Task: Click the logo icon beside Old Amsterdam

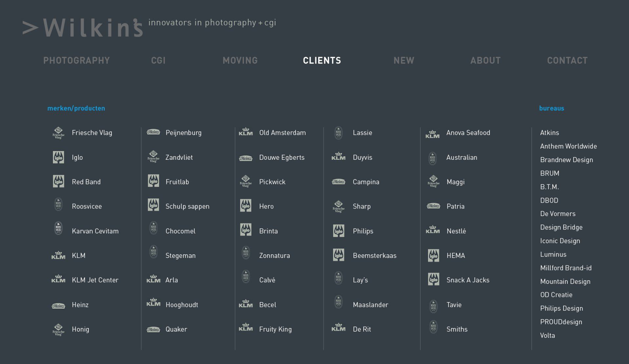Action: (x=246, y=132)
